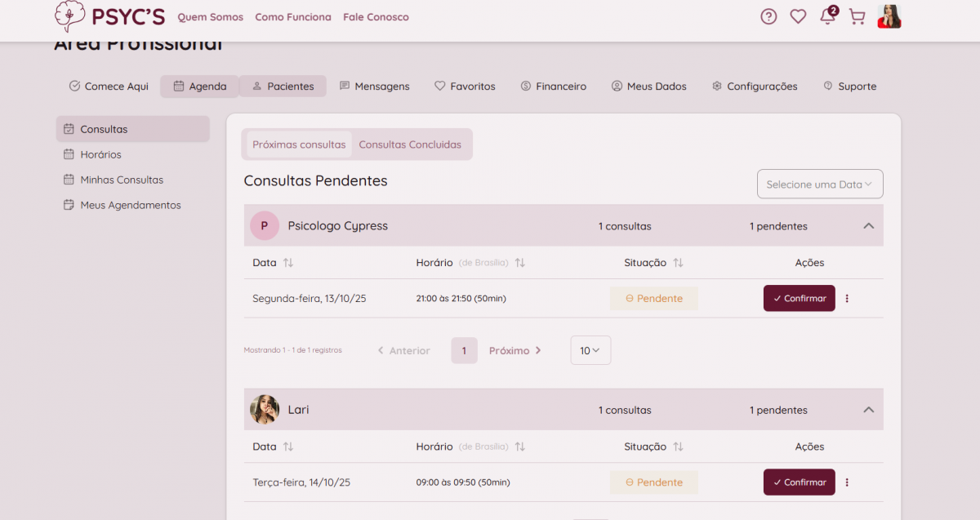Select Horários in the sidebar
Screen dimensions: 980x520
click(x=100, y=154)
